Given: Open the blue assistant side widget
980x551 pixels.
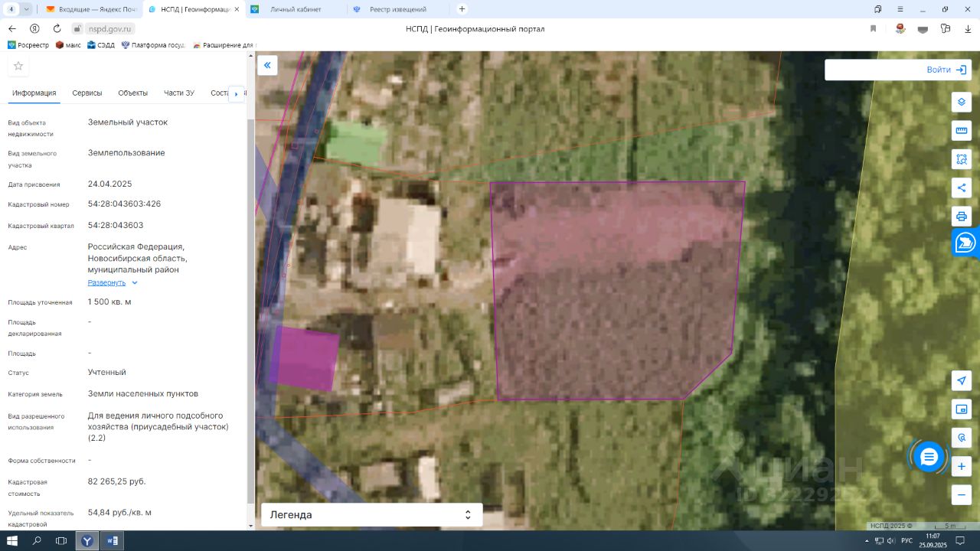Looking at the screenshot, I should (x=965, y=243).
